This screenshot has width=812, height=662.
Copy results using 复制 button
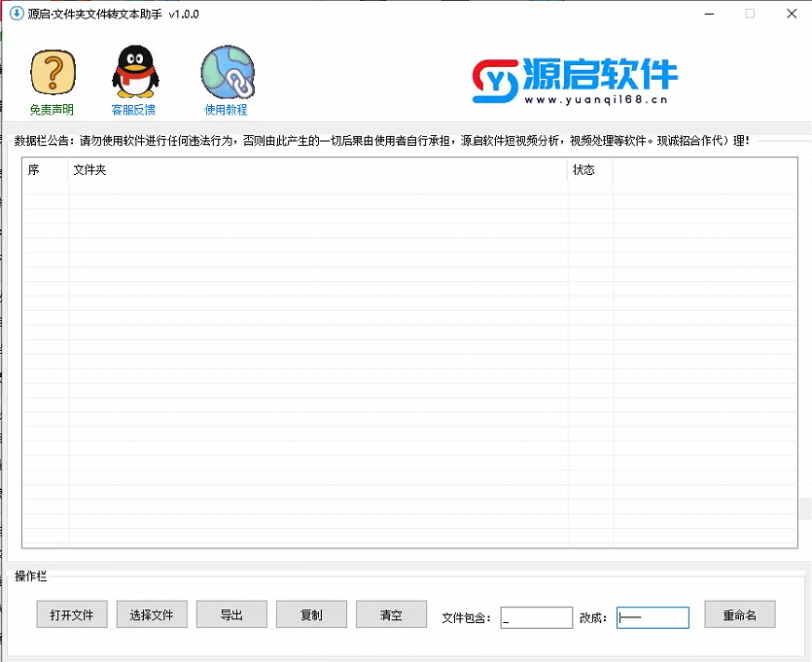click(311, 615)
